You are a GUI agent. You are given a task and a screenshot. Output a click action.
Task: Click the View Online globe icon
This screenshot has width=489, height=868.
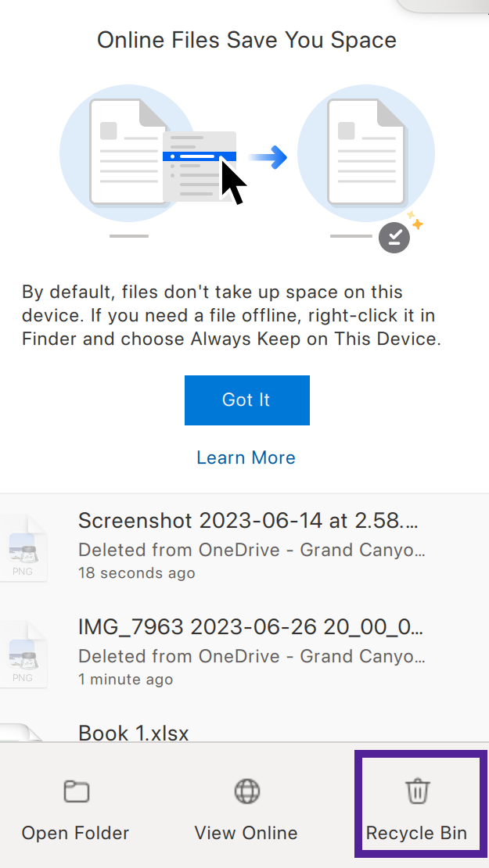(246, 791)
